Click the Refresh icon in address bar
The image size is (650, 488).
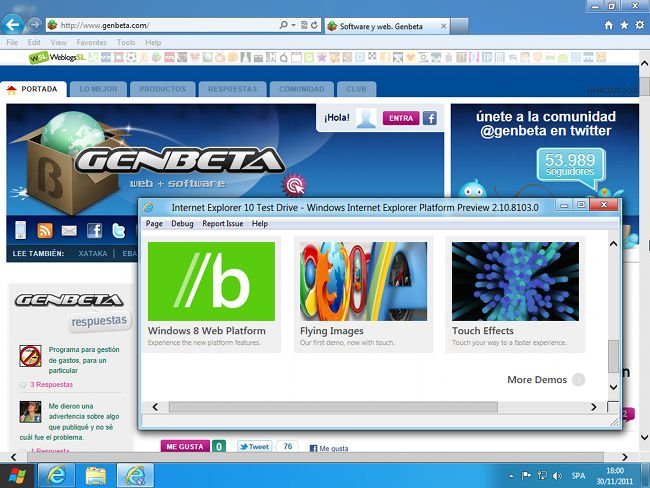coord(315,25)
